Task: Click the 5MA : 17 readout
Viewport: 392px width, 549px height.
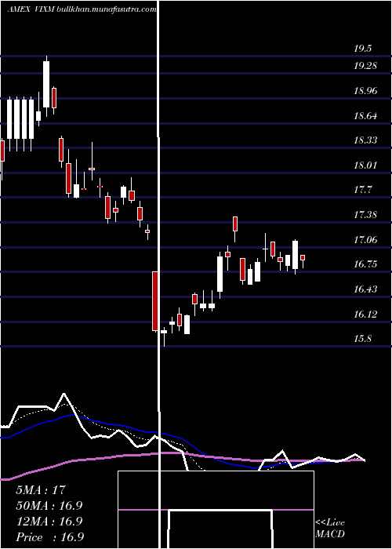Action: pyautogui.click(x=41, y=489)
